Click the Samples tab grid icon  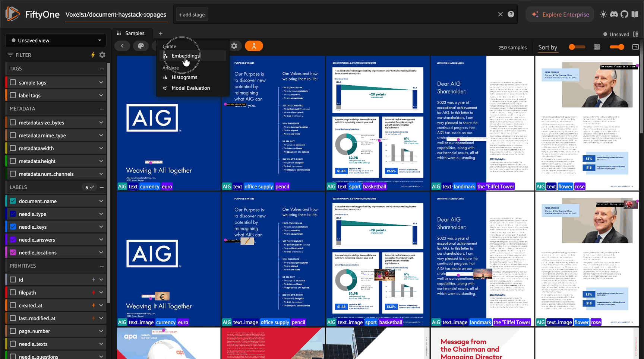[119, 34]
